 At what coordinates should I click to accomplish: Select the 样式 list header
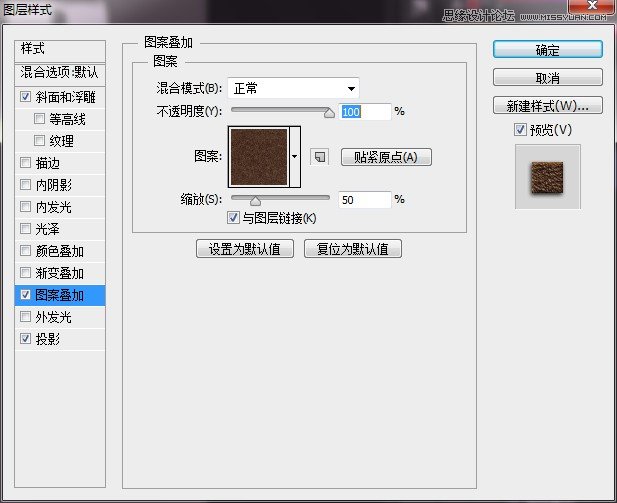[x=60, y=50]
